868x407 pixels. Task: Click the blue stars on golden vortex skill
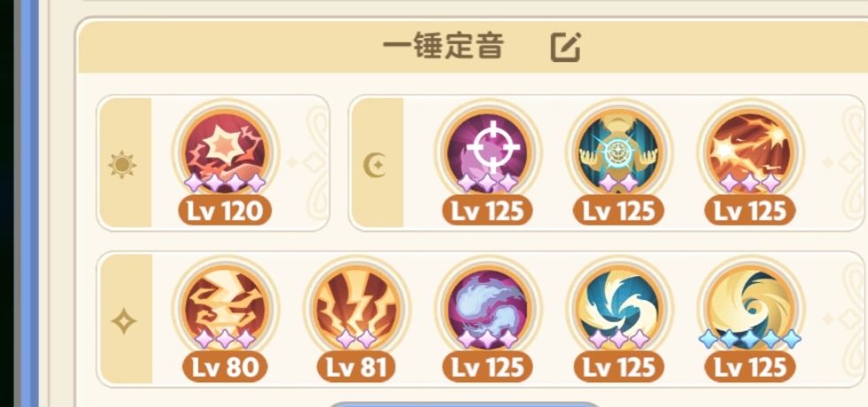coord(749,339)
